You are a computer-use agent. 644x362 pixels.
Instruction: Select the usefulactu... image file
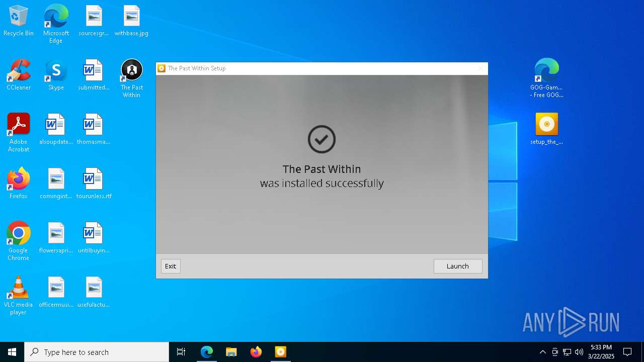[94, 292]
